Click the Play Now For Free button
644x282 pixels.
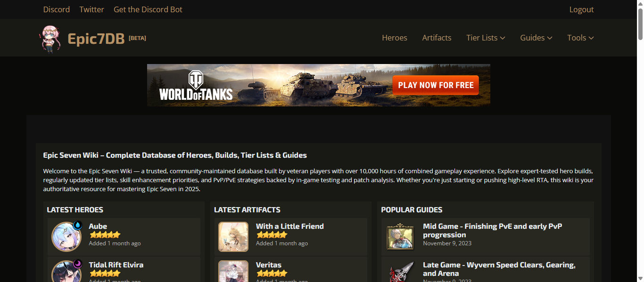(436, 85)
